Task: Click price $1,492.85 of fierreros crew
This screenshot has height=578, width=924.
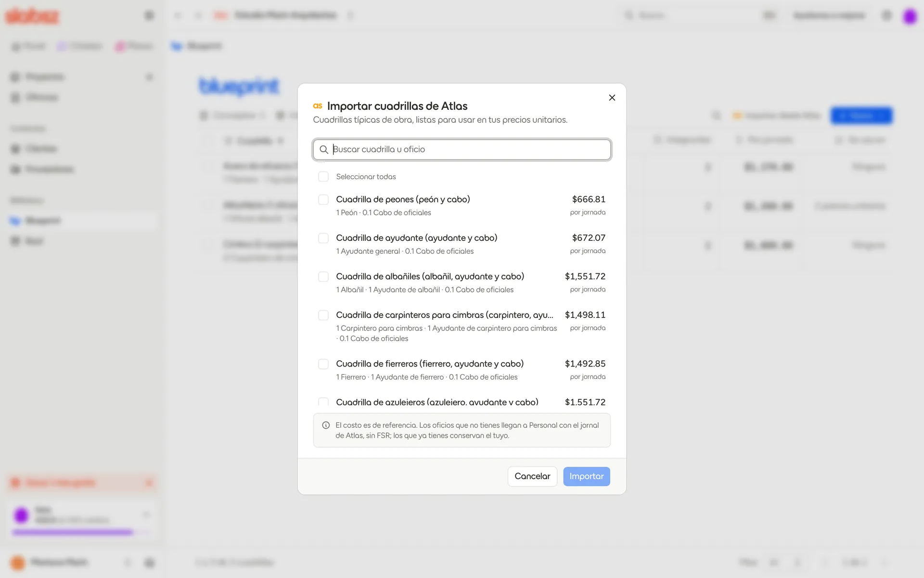Action: click(585, 364)
